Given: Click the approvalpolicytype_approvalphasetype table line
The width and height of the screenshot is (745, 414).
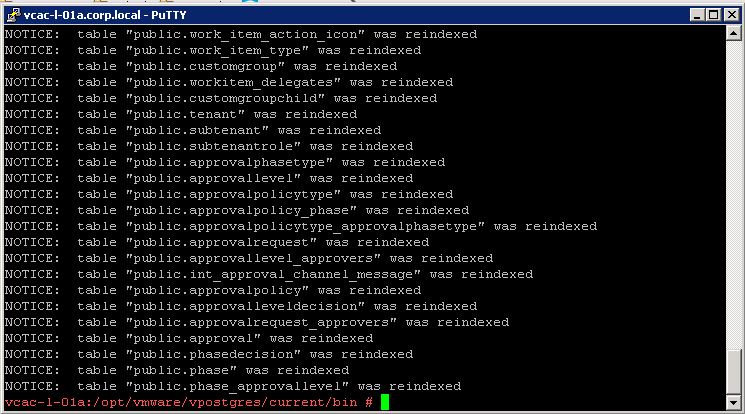Looking at the screenshot, I should point(301,226).
